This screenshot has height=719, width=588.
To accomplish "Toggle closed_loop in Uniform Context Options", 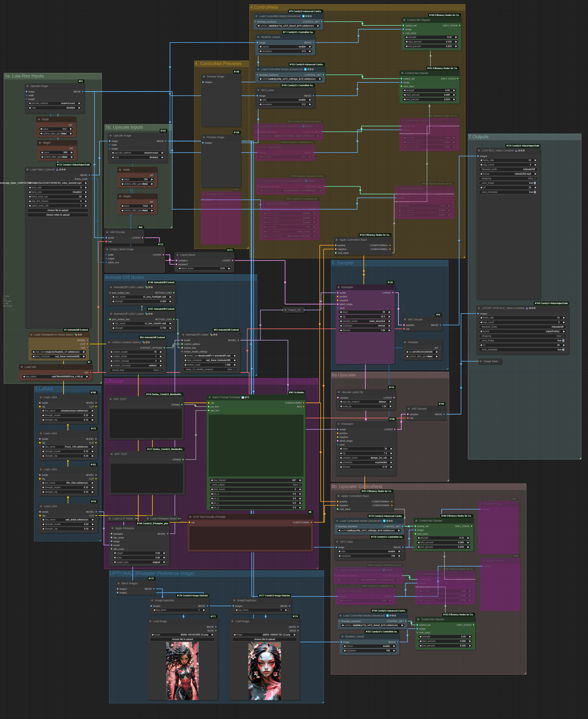I will [x=160, y=370].
